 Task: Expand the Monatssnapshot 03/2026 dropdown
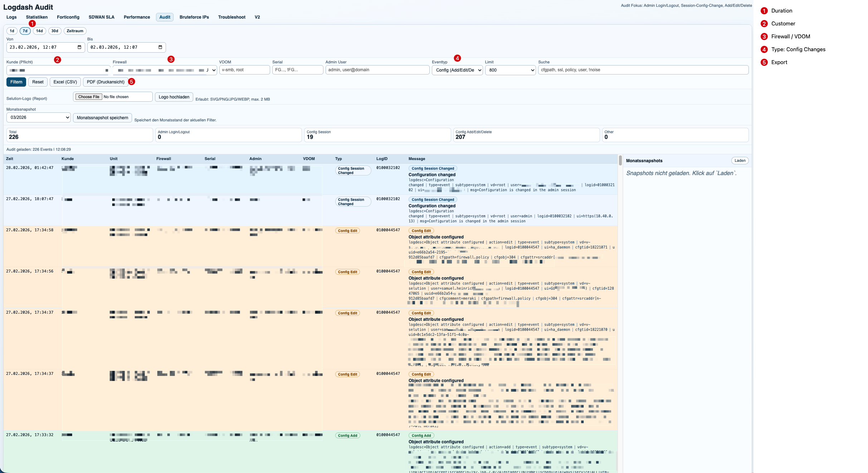pos(38,117)
